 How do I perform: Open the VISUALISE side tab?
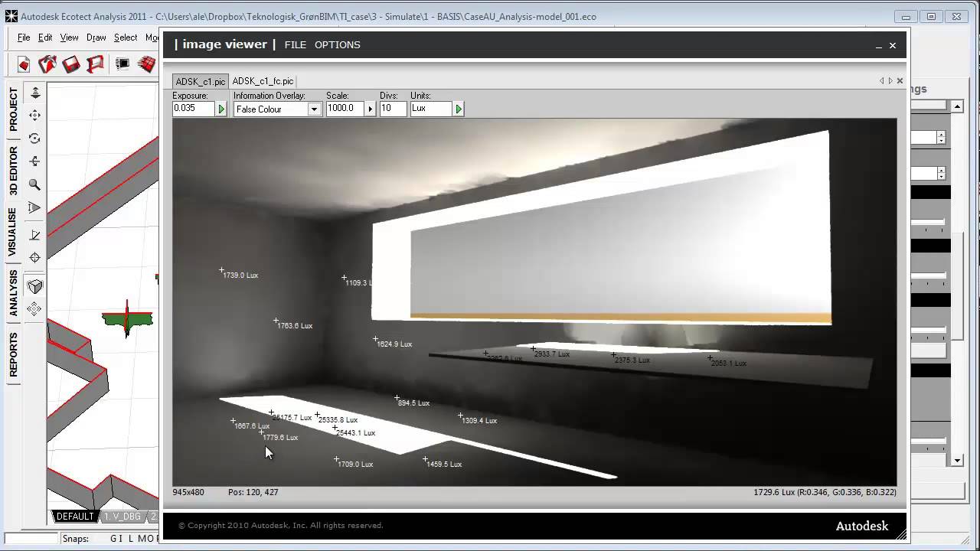click(14, 231)
